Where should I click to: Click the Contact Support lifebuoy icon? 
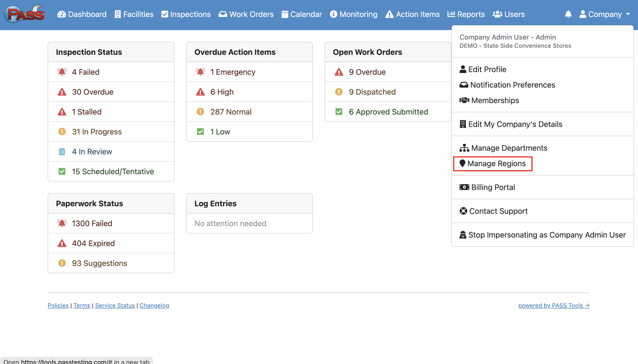463,211
